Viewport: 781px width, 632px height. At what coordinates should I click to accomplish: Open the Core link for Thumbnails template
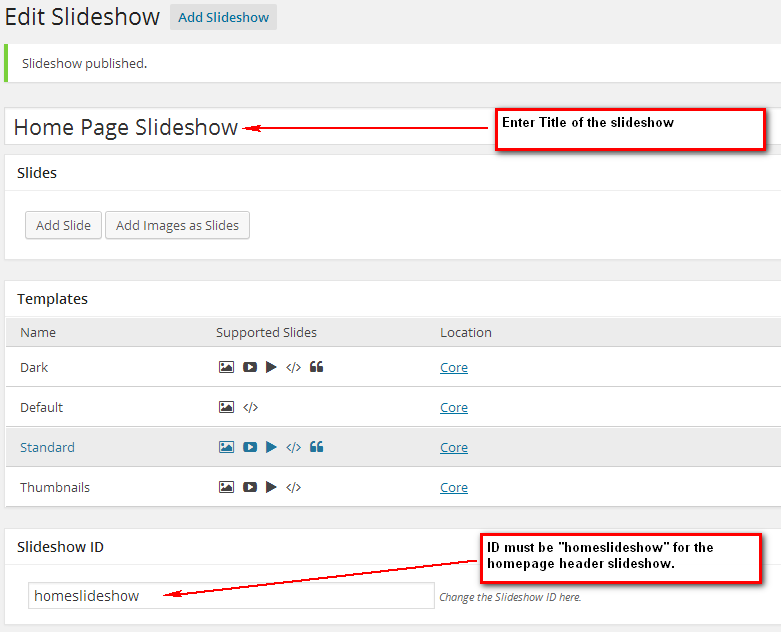tap(453, 487)
